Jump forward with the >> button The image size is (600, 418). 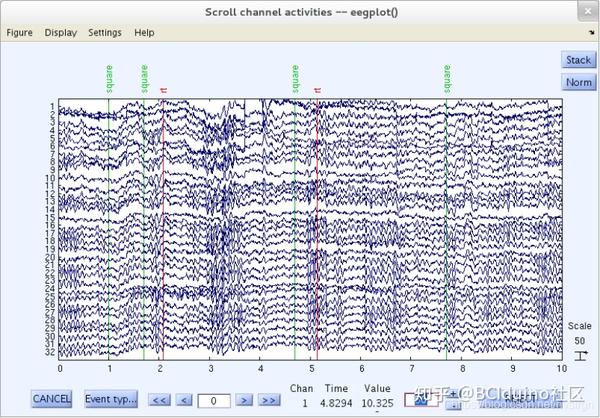268,400
